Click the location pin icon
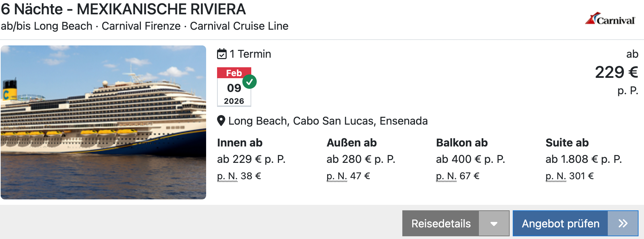 click(221, 121)
